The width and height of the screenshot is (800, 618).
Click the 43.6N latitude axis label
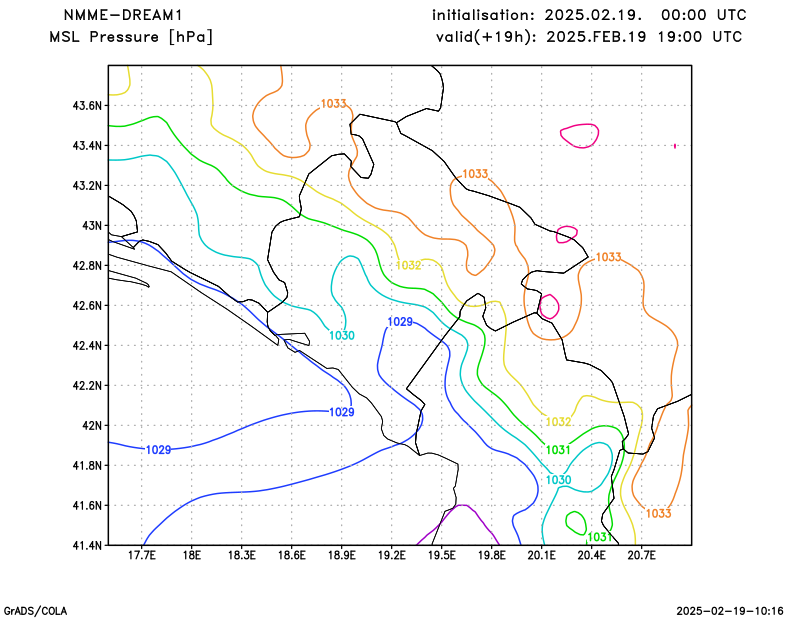click(x=87, y=106)
